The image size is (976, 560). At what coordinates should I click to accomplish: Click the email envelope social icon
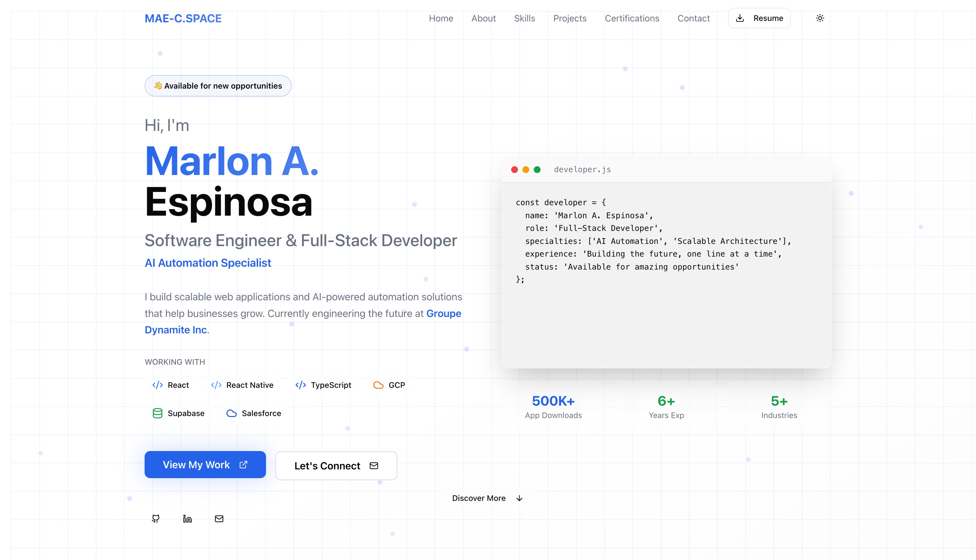pyautogui.click(x=219, y=519)
